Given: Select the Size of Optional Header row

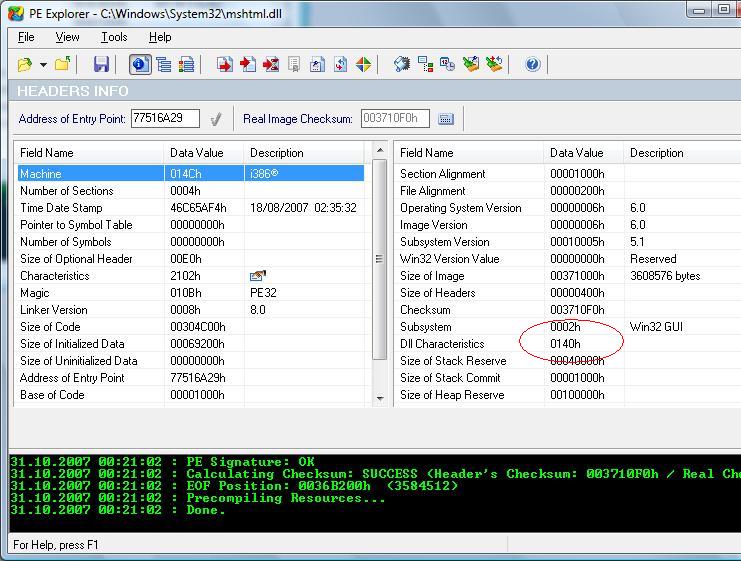Looking at the screenshot, I should [x=190, y=259].
